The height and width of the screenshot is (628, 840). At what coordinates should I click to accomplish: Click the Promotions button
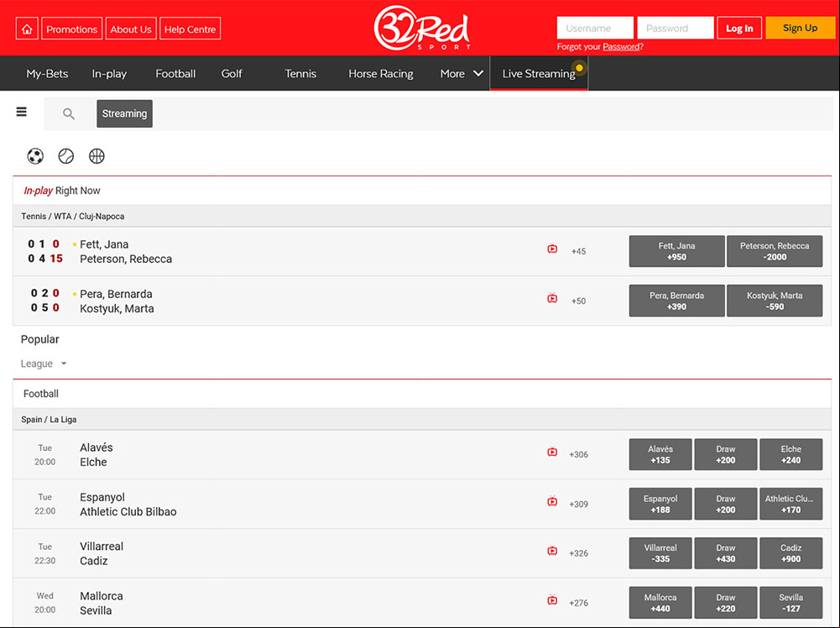[x=72, y=29]
